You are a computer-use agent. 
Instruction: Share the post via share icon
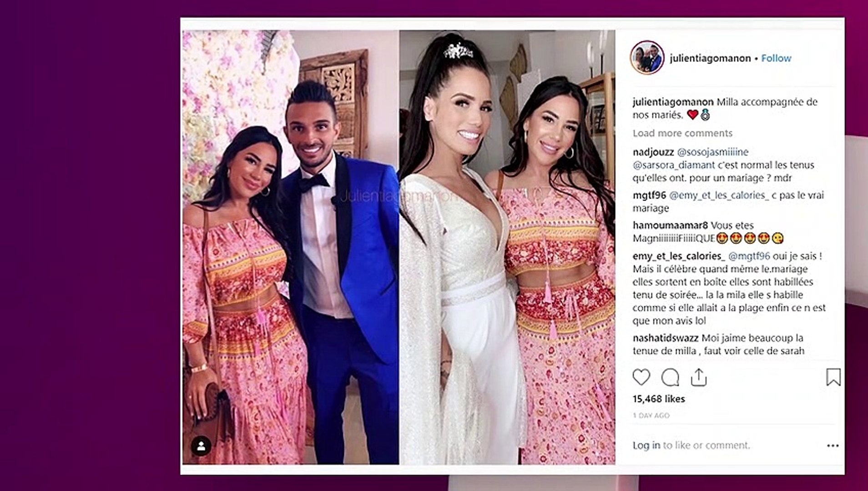(x=698, y=377)
